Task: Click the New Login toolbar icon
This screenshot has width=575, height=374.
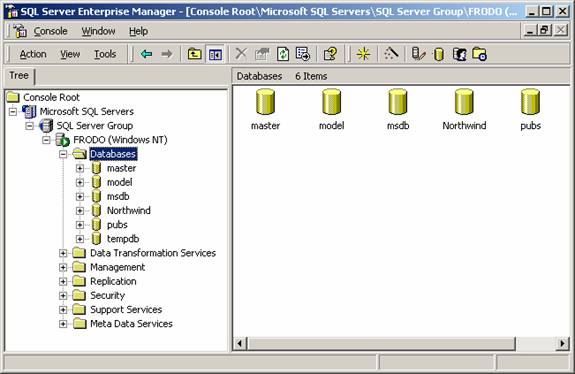Action: [x=459, y=54]
